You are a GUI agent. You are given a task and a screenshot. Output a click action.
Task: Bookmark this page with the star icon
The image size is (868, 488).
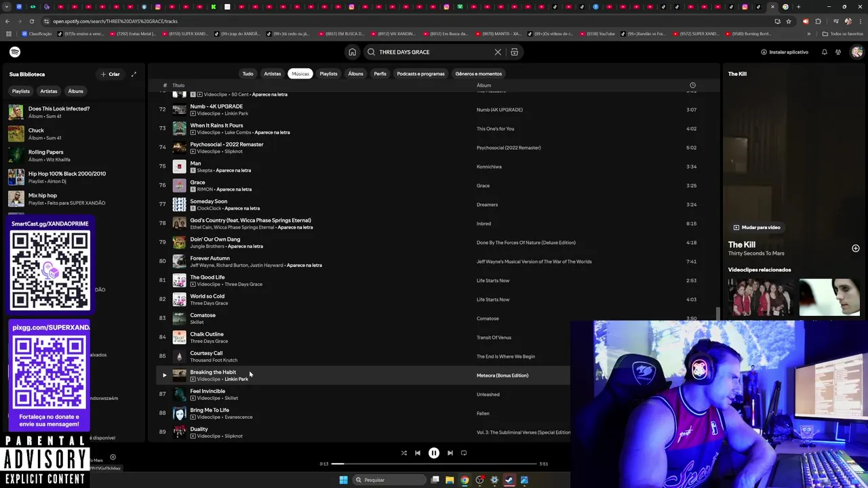[788, 21]
